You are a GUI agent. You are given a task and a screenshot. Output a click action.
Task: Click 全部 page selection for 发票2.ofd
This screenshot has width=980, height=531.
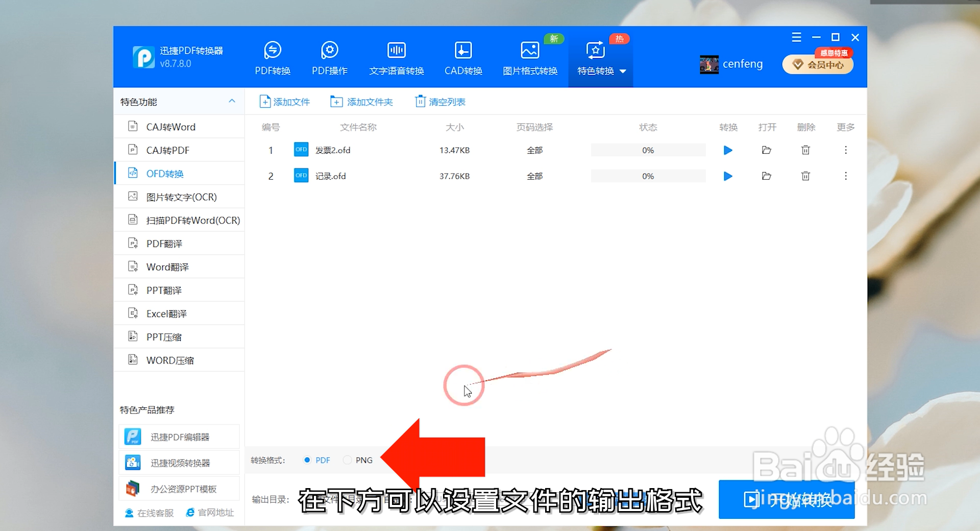(534, 150)
